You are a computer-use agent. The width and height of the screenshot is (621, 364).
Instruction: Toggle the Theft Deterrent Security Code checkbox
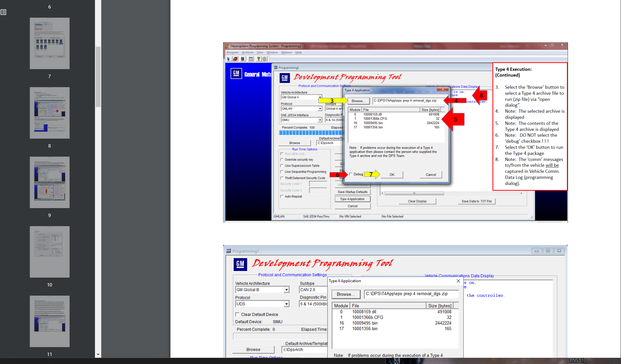(282, 178)
